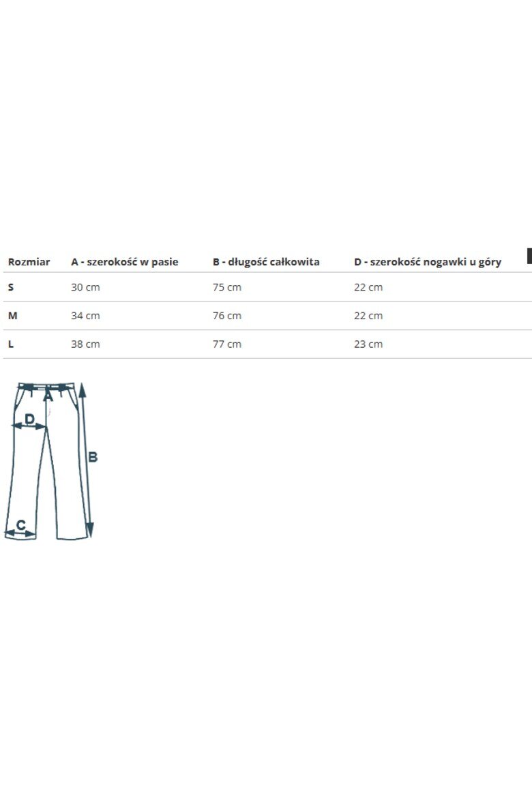The image size is (532, 798).
Task: Click the letter D on the thigh arrow
Action: [29, 419]
